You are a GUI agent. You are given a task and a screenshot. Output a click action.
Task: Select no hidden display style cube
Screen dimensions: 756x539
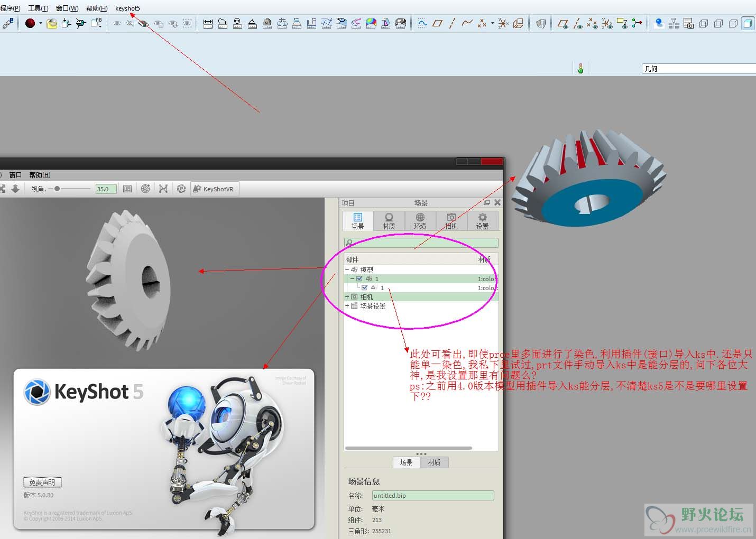coord(733,23)
